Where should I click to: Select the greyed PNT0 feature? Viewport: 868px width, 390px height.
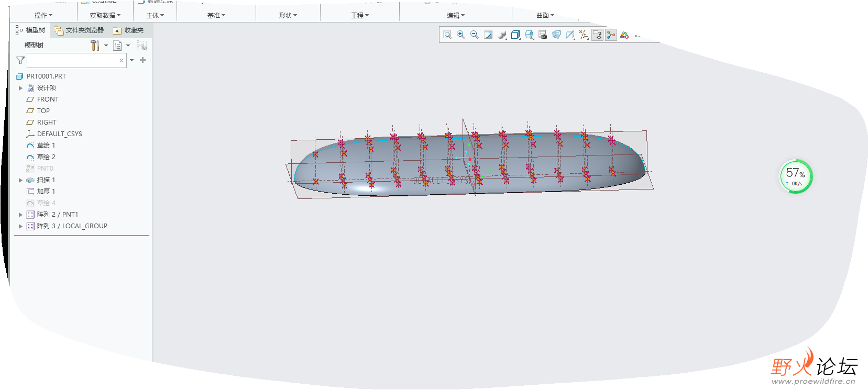click(40, 169)
